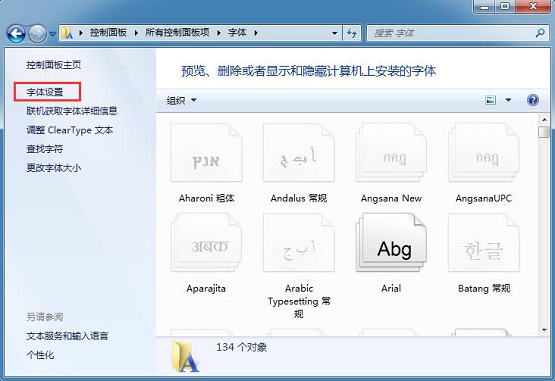
Task: Select the Angsana New font icon
Action: pos(391,152)
